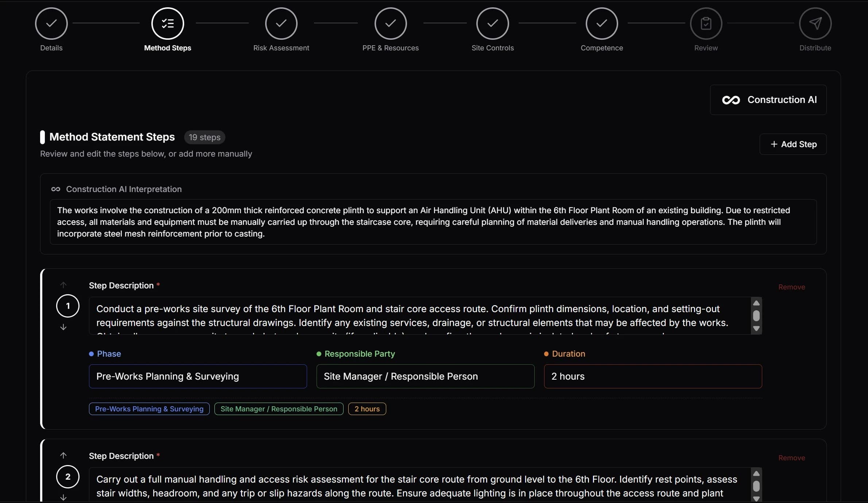Remove step 1 via Remove link
This screenshot has height=503, width=868.
coord(791,287)
